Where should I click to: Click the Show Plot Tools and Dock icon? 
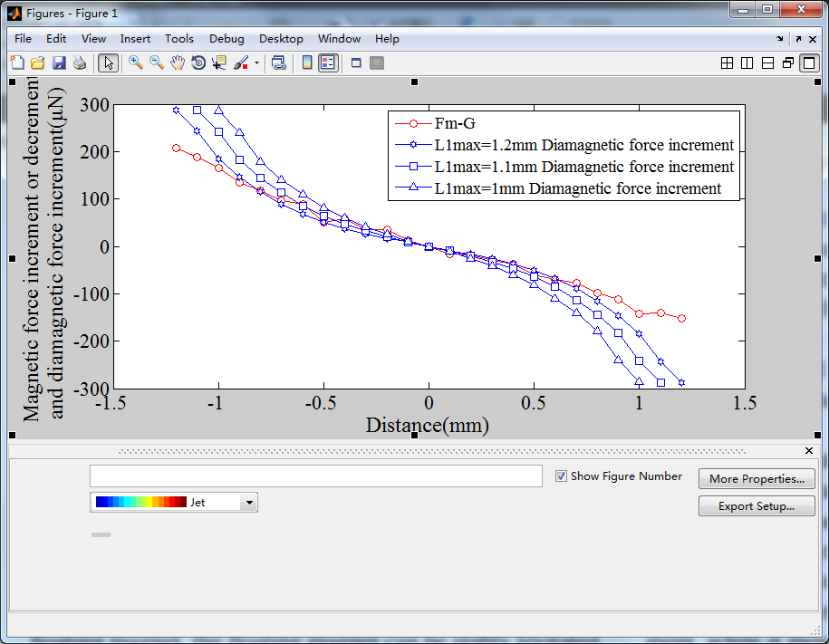(376, 62)
